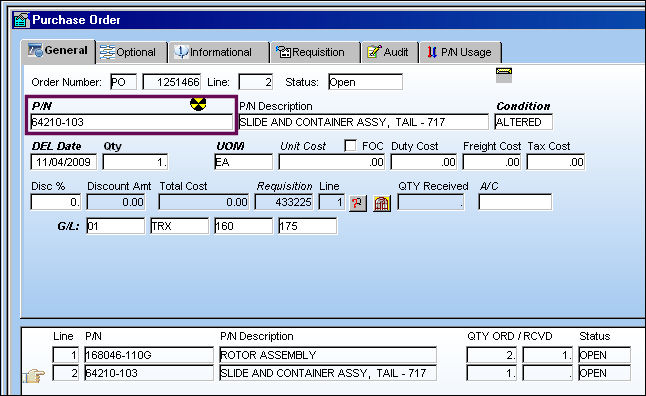Image resolution: width=646 pixels, height=396 pixels.
Task: Click the pointing hand icon on line 2
Action: (x=33, y=375)
